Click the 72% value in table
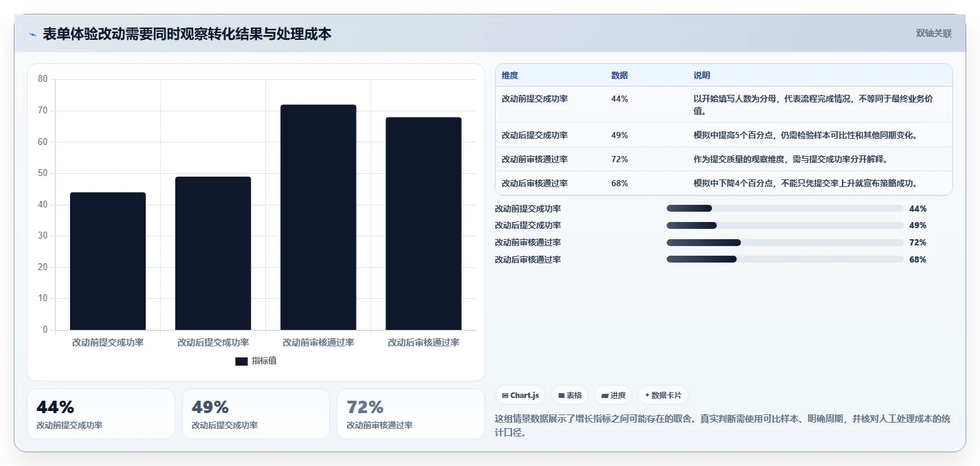This screenshot has width=980, height=466. click(619, 159)
